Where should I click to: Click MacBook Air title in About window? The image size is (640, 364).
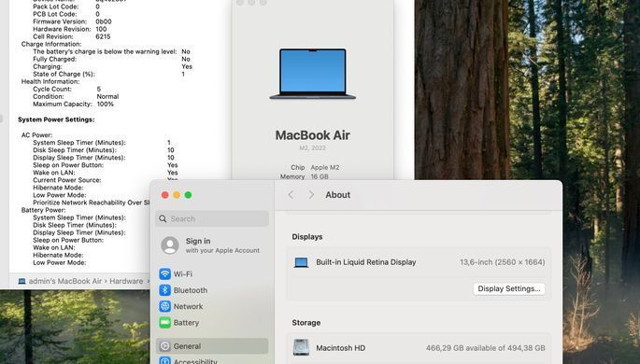point(313,135)
